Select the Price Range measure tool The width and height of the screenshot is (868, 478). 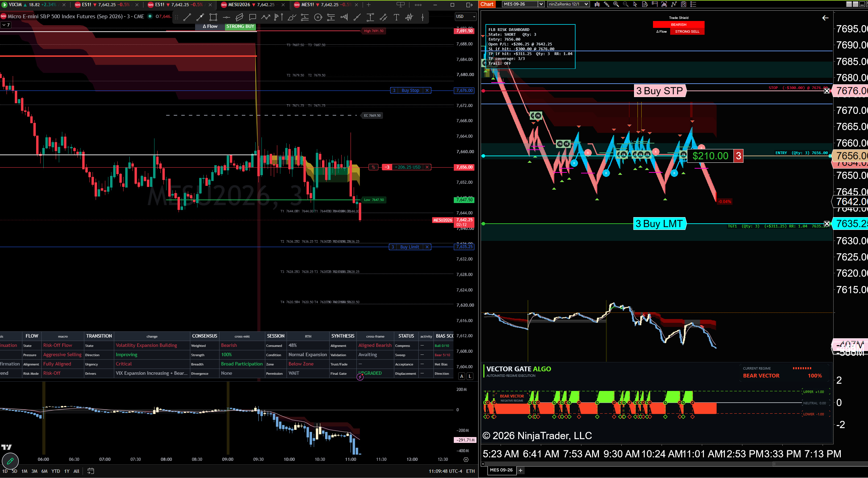370,17
